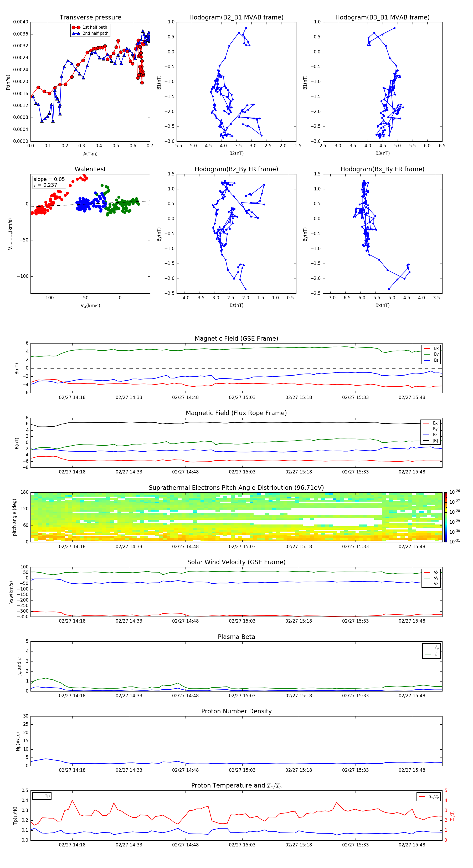
Task: Click the 'Transverse pressure' plot title
Action: (x=90, y=18)
